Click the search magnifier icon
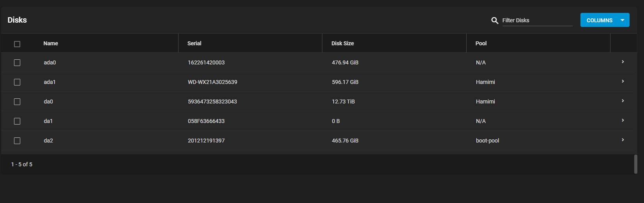The height and width of the screenshot is (203, 644). [x=495, y=20]
